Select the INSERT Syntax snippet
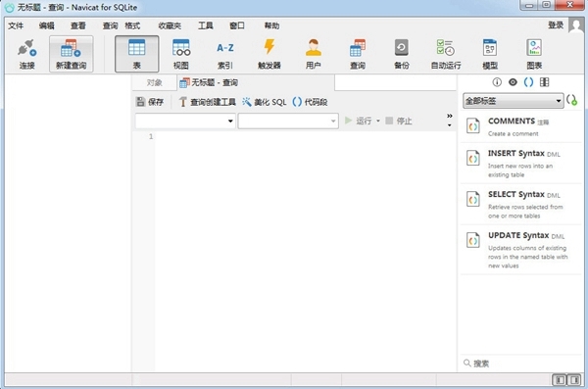Image resolution: width=588 pixels, height=389 pixels. click(x=521, y=164)
